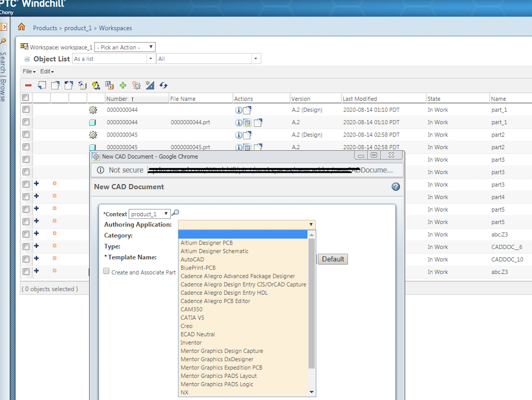Enable Create and Associate Part

point(106,271)
